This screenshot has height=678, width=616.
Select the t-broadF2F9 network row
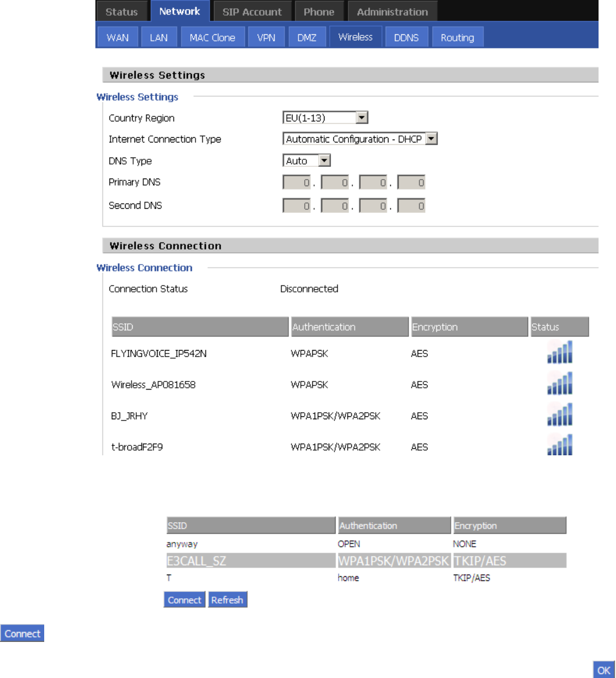[x=350, y=446]
